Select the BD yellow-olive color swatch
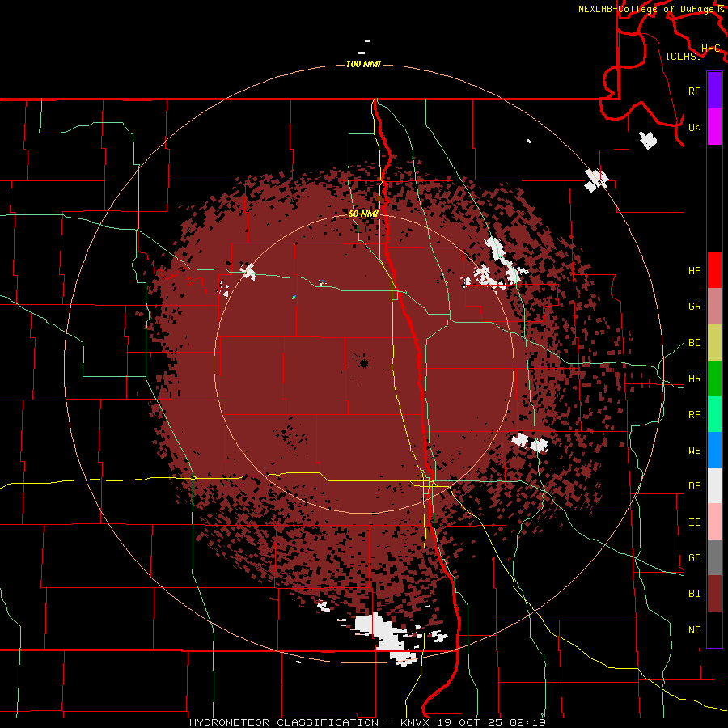Image resolution: width=728 pixels, height=728 pixels. (x=714, y=342)
